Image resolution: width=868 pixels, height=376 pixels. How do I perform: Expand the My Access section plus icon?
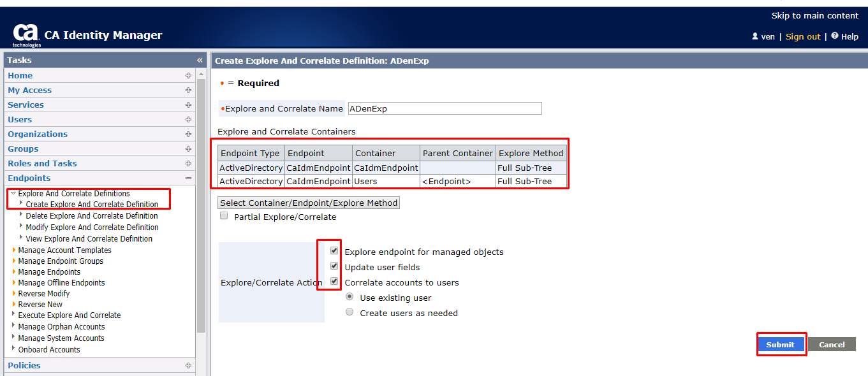(x=188, y=90)
